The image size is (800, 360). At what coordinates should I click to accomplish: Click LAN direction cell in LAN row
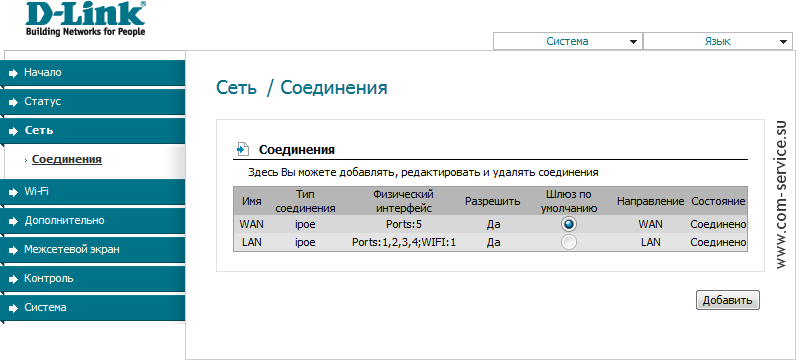click(x=651, y=243)
